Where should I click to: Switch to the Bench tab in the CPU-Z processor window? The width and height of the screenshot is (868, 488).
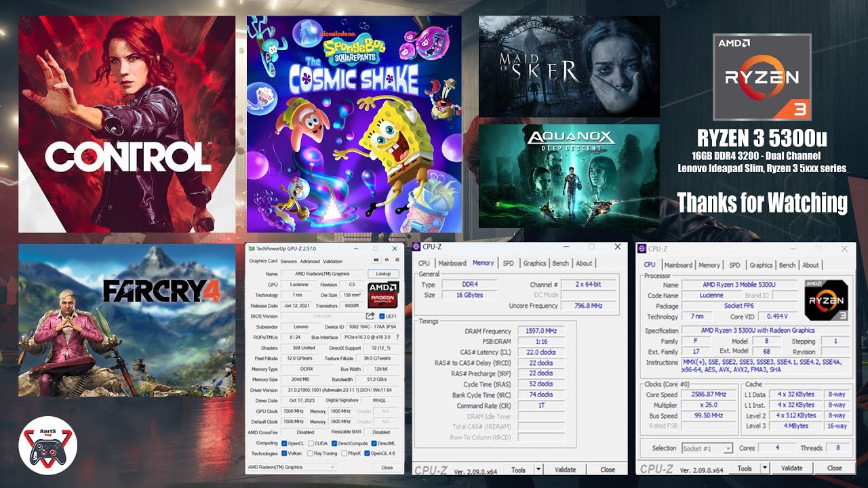(x=787, y=265)
